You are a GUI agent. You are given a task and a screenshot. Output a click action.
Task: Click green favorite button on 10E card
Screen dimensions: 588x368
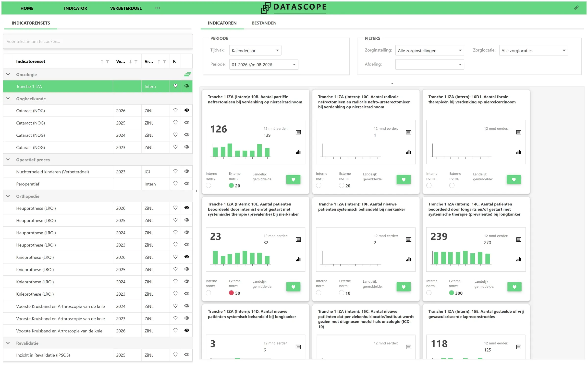coord(293,287)
